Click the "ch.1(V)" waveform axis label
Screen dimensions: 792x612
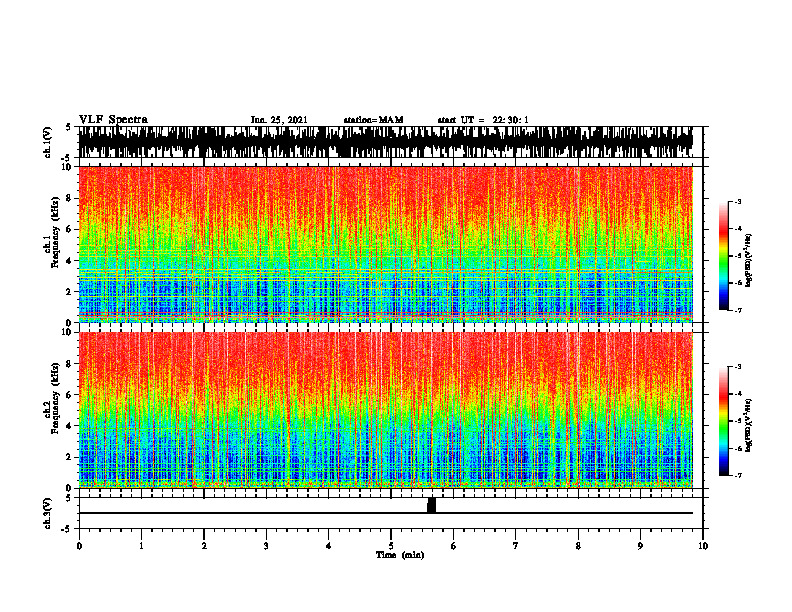tap(47, 142)
